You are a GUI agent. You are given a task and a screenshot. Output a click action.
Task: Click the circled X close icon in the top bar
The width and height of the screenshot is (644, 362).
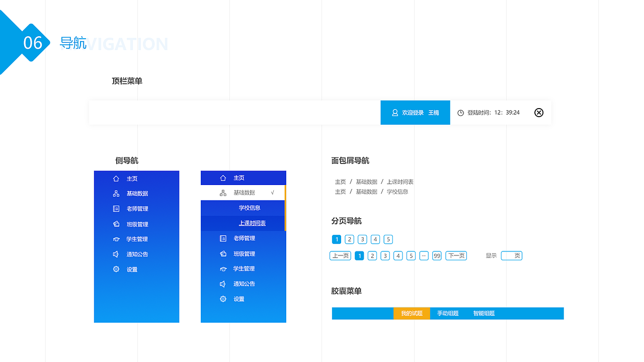[x=539, y=113]
